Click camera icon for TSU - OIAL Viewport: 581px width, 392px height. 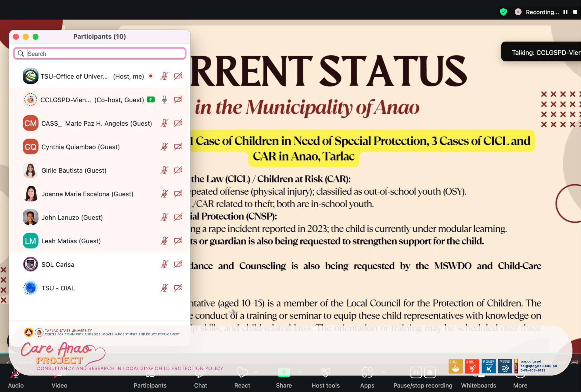click(x=178, y=288)
